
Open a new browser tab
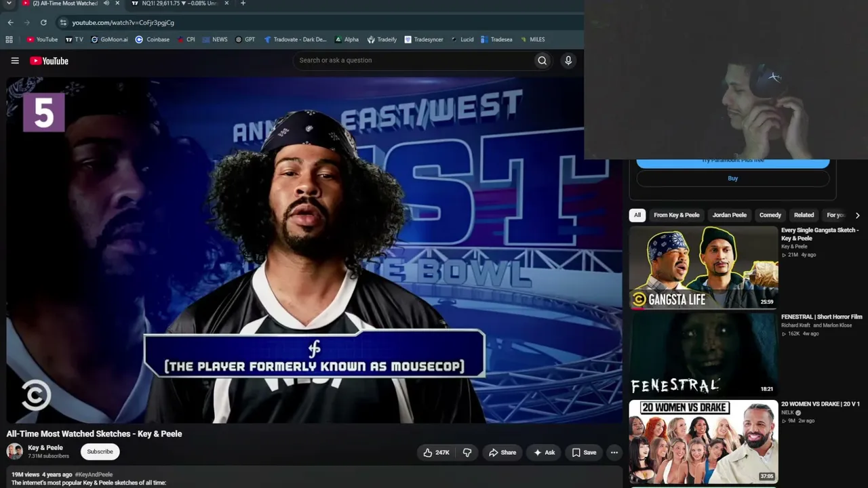click(243, 3)
